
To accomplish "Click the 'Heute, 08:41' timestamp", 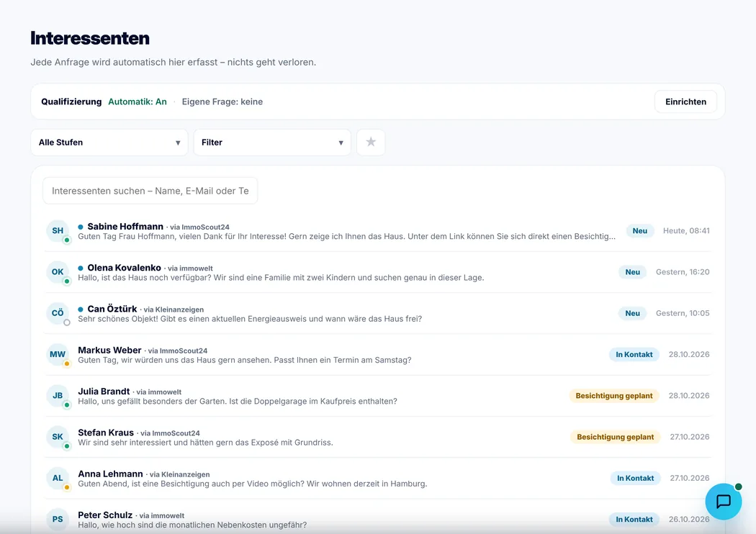I will (x=686, y=231).
